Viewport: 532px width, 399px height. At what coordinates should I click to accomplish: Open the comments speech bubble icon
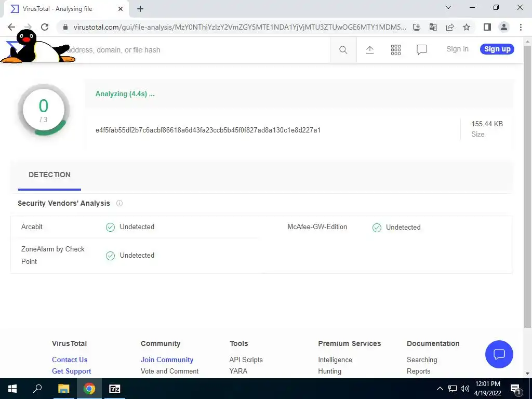coord(422,50)
